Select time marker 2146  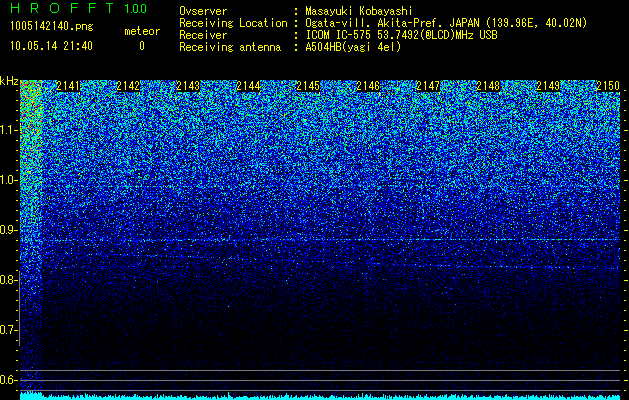[368, 86]
